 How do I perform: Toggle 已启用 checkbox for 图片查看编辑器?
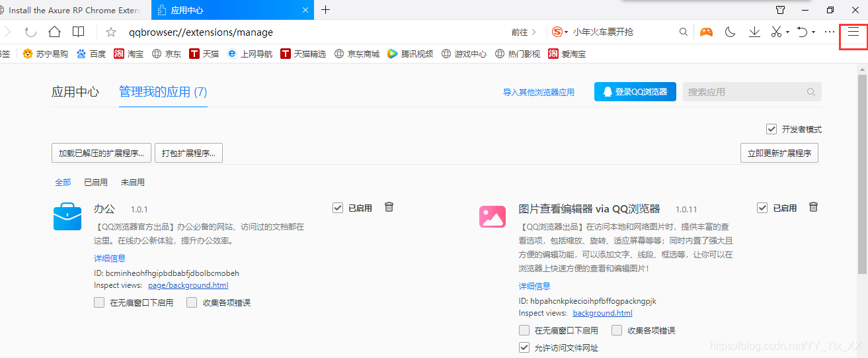762,207
